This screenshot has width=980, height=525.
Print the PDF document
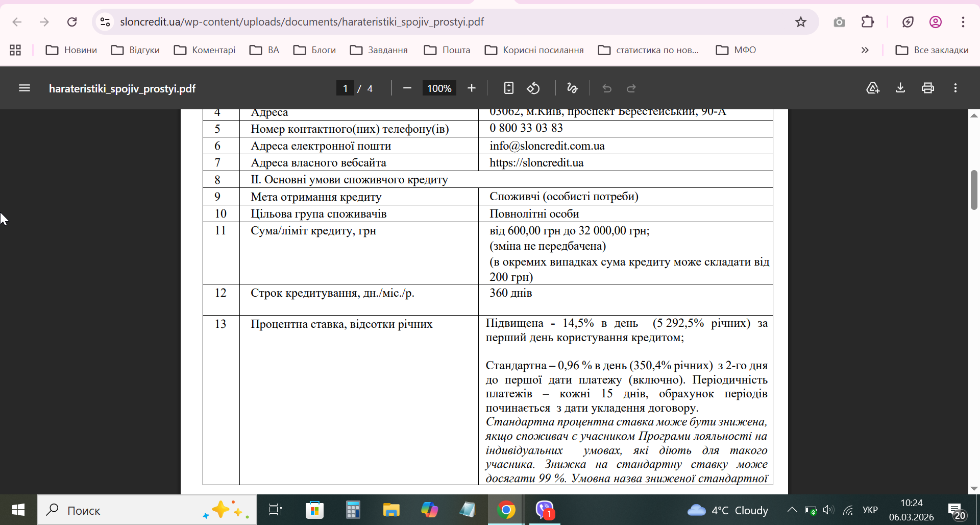pos(927,88)
